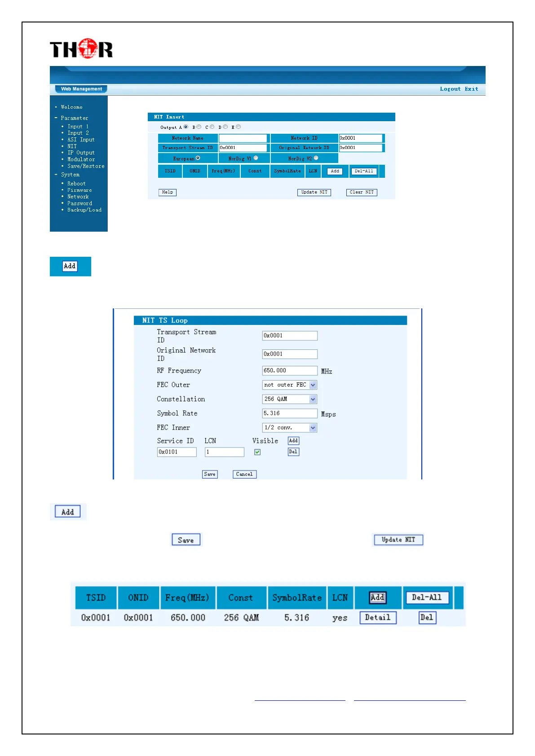Open the FEC Inner dropdown
This screenshot has height=756, width=535.
[313, 428]
